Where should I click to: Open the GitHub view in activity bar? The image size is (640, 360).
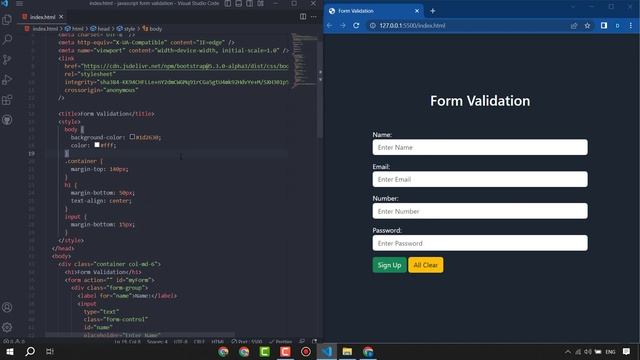[x=7, y=120]
